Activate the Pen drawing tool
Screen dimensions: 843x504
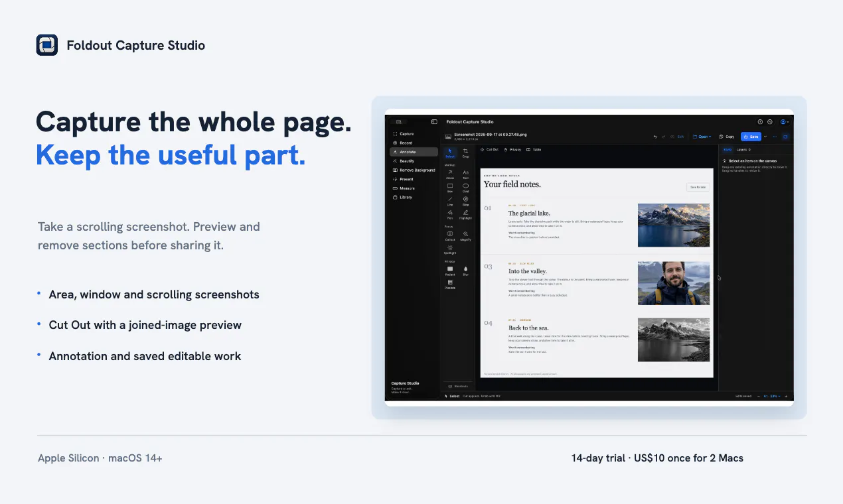[x=450, y=214]
